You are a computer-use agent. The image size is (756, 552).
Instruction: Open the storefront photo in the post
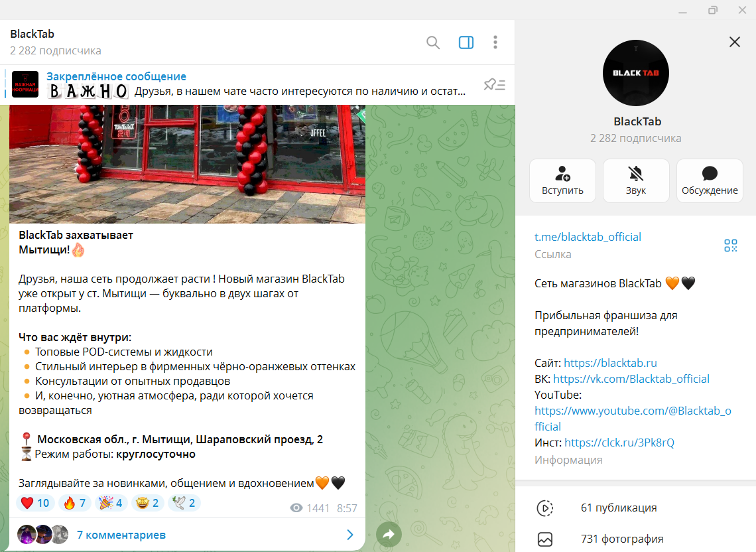point(187,164)
